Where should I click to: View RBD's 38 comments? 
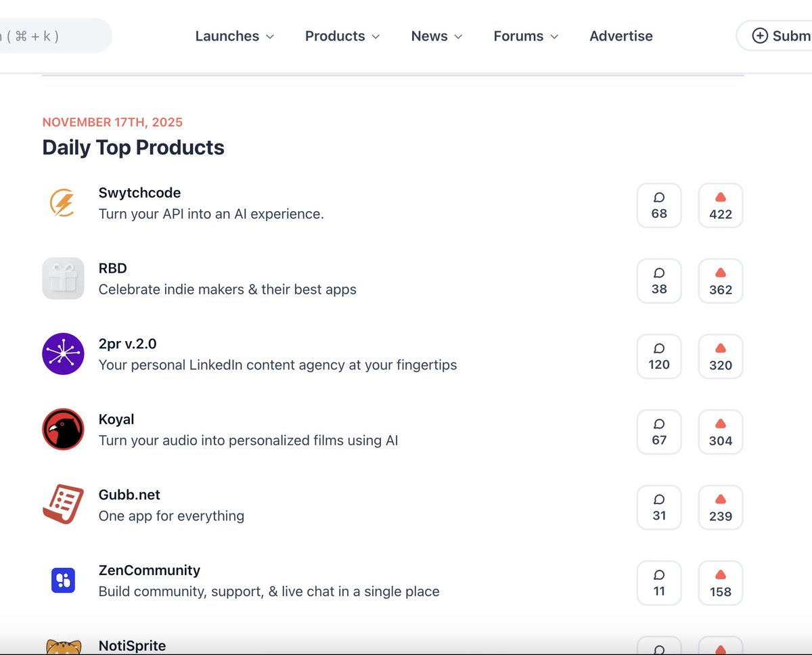point(659,281)
